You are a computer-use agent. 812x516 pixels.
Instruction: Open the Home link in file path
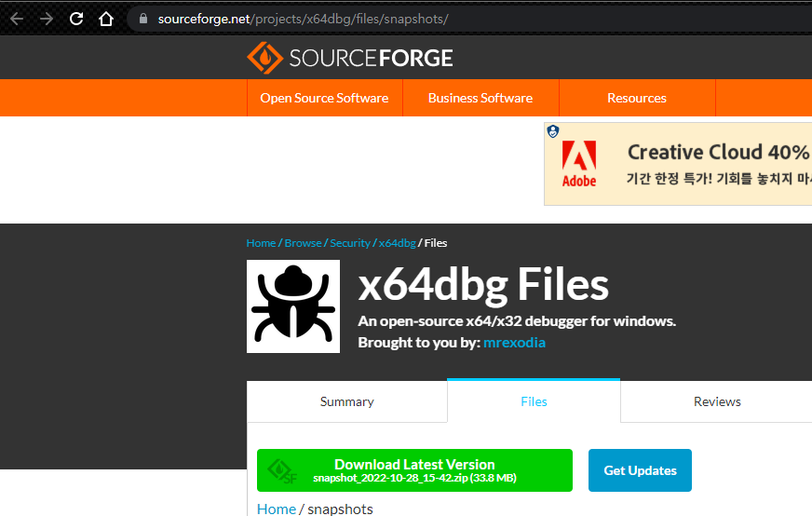[x=277, y=509]
